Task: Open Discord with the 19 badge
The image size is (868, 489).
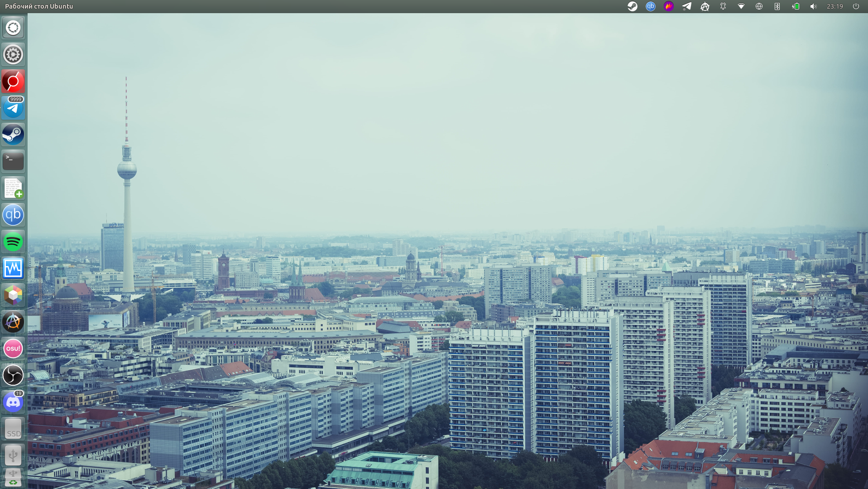Action: pyautogui.click(x=13, y=402)
